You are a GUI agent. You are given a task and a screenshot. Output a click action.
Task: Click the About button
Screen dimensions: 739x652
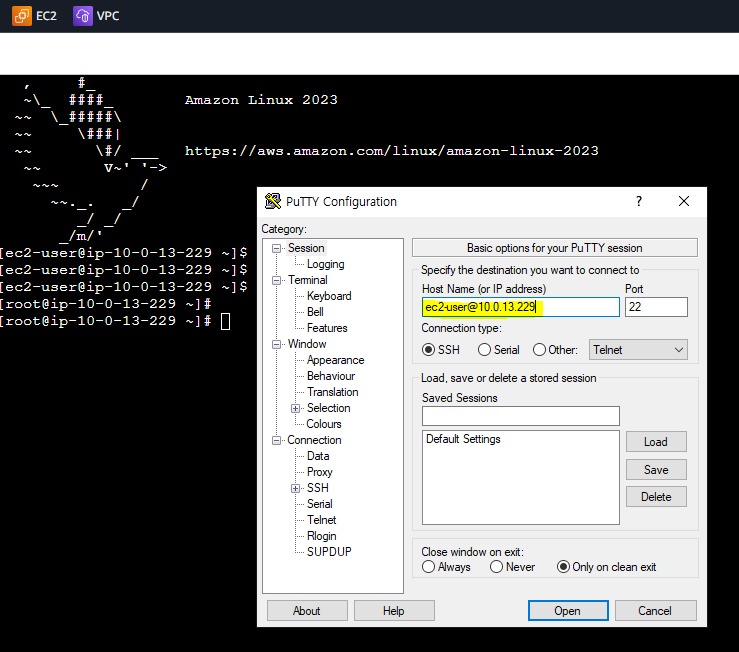pyautogui.click(x=307, y=611)
